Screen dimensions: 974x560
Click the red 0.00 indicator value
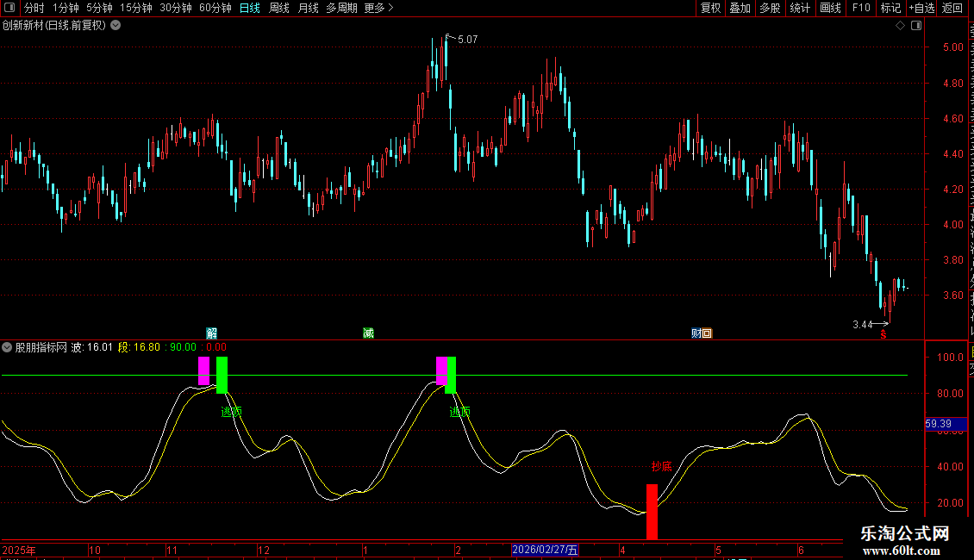pos(216,347)
